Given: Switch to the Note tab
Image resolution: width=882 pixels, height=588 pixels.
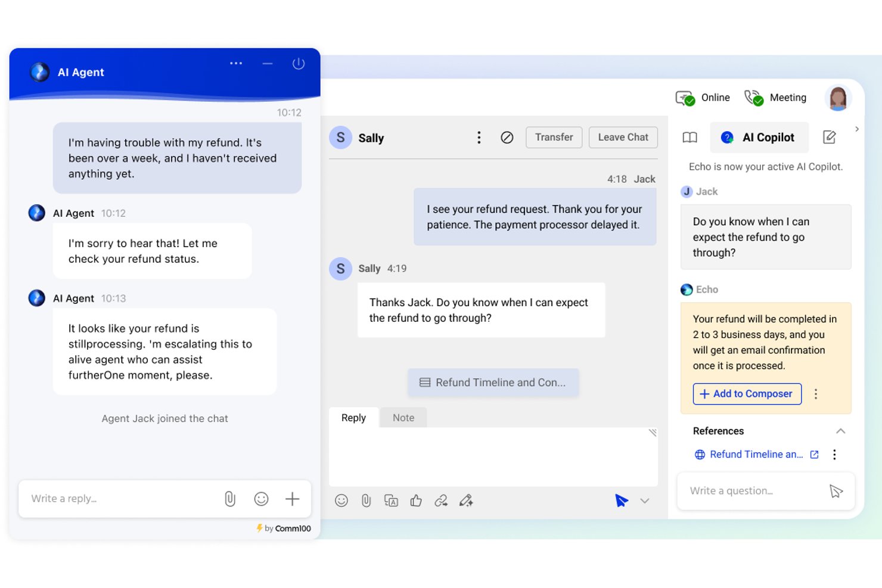Looking at the screenshot, I should click(403, 418).
